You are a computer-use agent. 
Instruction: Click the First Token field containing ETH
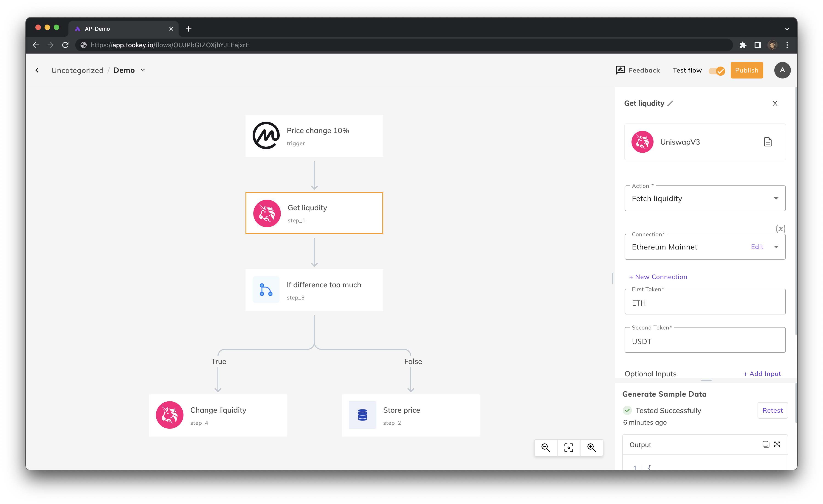[x=705, y=303]
